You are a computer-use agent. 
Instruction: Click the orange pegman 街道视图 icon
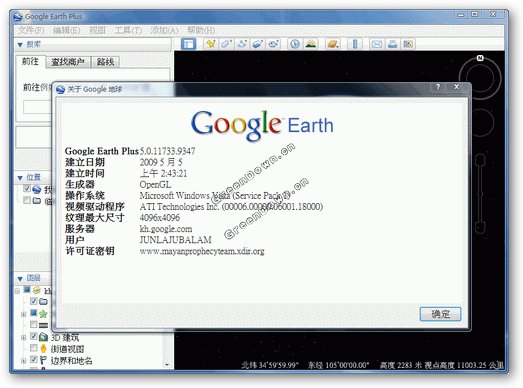43,348
